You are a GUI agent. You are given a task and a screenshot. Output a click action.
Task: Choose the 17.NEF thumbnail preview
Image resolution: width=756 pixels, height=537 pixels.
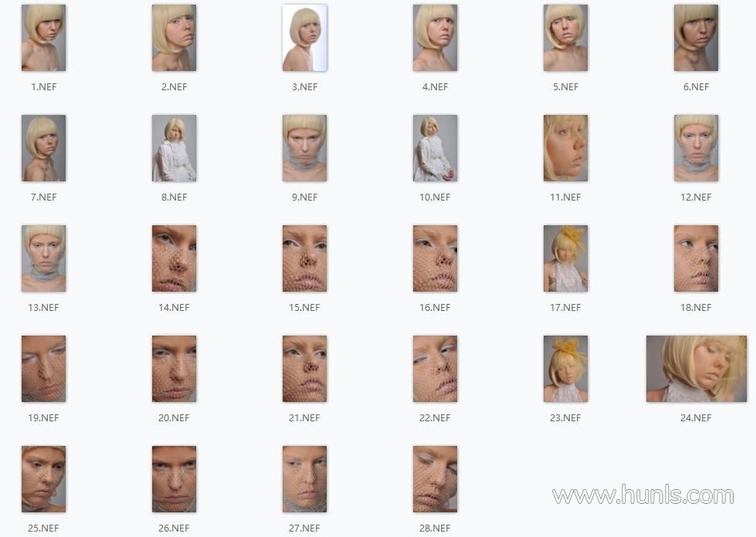point(565,258)
